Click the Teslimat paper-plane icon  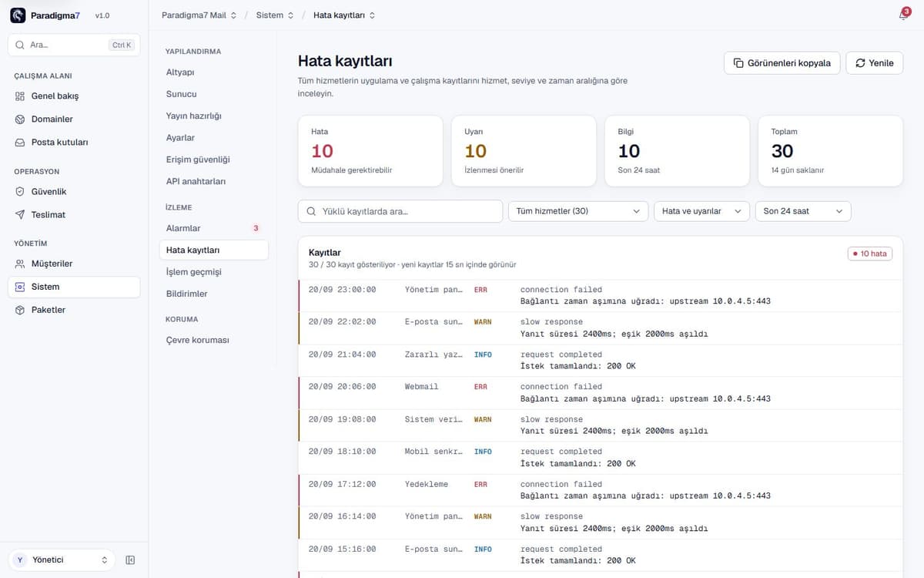pyautogui.click(x=20, y=215)
